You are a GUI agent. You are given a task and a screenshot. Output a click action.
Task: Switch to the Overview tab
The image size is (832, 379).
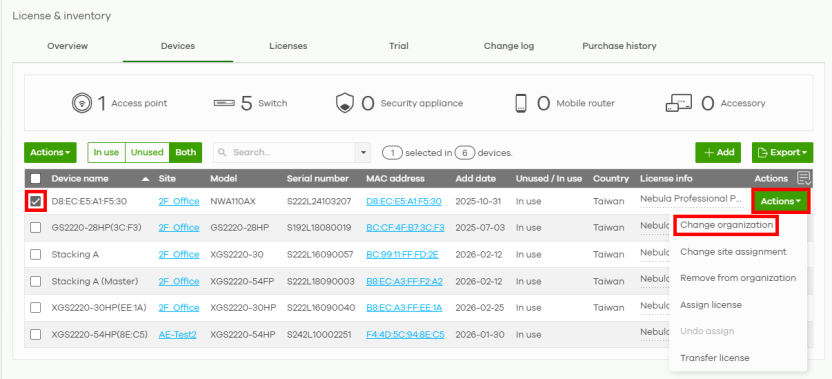[x=67, y=46]
